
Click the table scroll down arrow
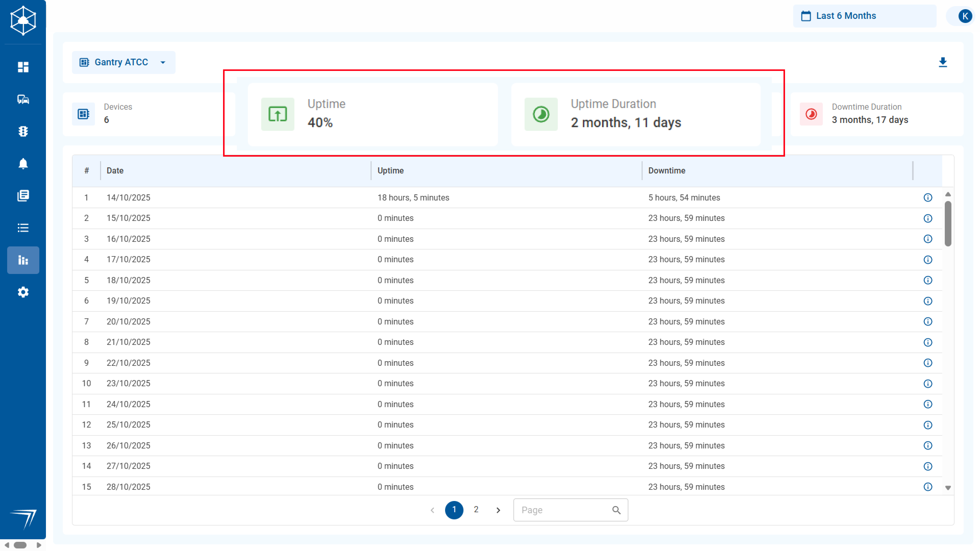[948, 488]
